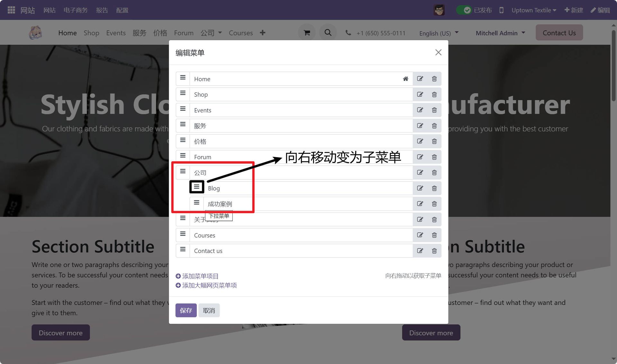Delete the 价格 menu item

point(434,141)
